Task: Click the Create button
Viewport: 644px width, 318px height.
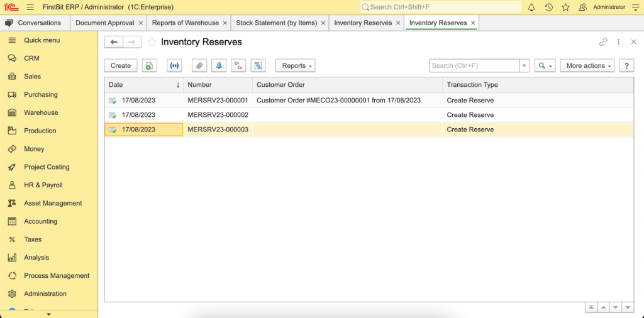Action: tap(121, 65)
